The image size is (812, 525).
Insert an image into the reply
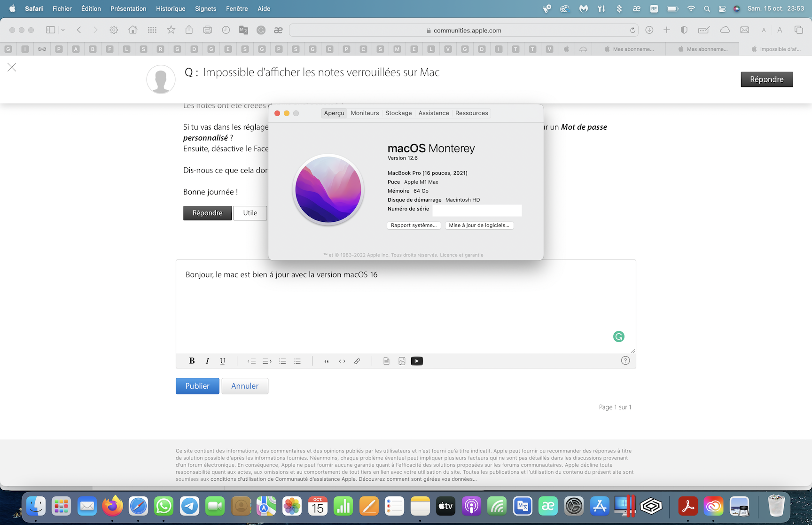coord(402,361)
